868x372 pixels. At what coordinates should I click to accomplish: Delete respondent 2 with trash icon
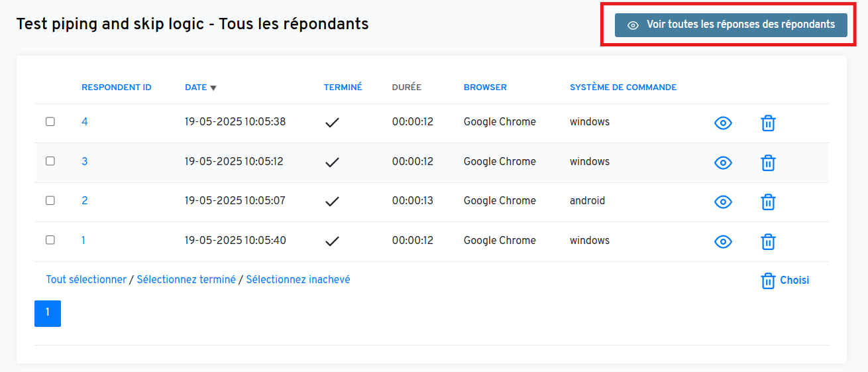tap(768, 202)
